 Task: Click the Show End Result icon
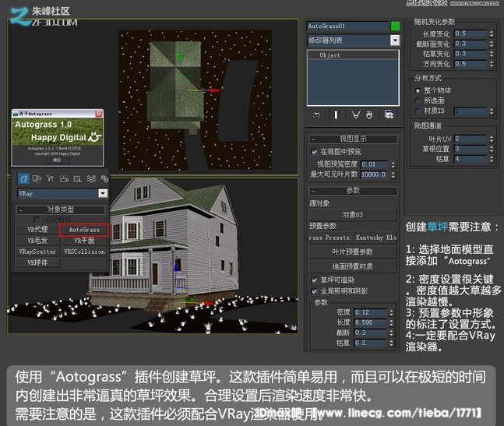pos(336,114)
